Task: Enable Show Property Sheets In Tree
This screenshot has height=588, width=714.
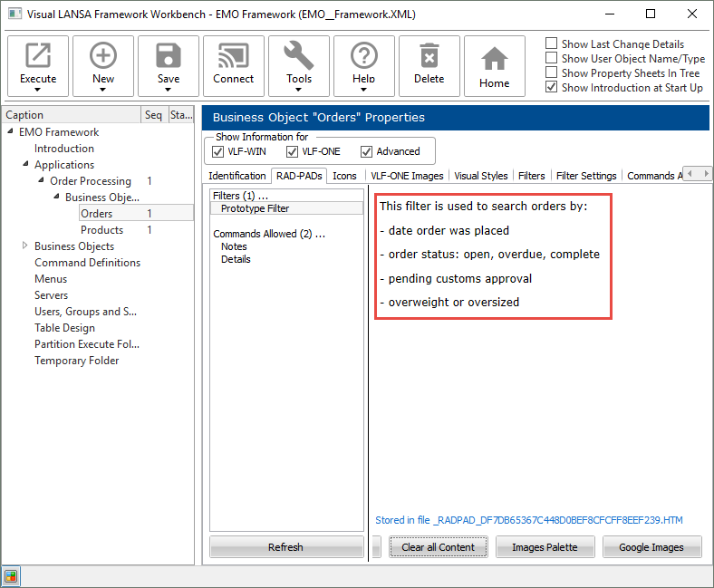Action: pos(551,72)
